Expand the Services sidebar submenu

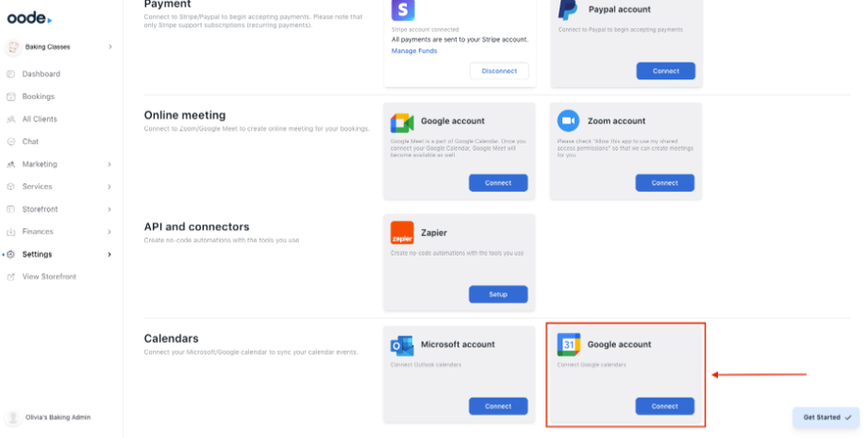109,187
